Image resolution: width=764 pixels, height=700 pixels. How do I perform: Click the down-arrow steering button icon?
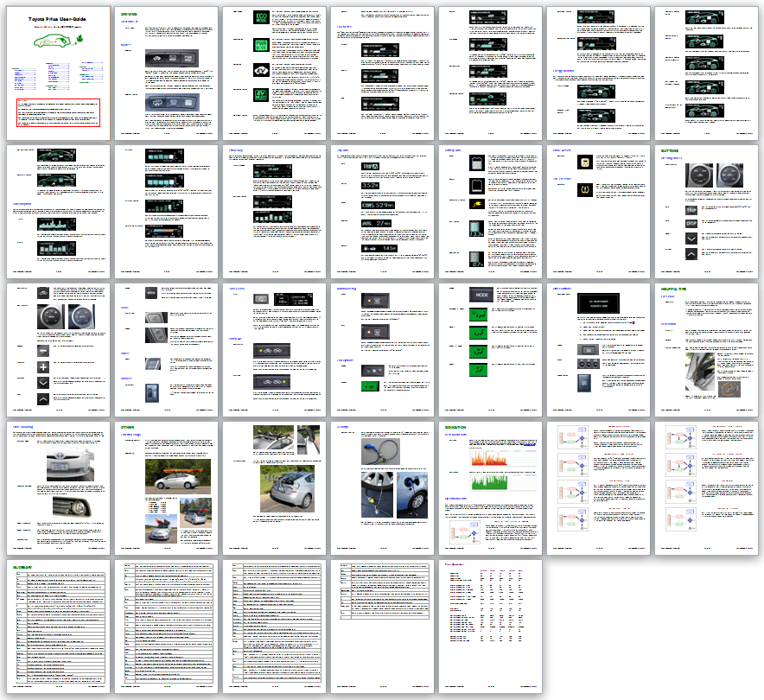click(691, 239)
